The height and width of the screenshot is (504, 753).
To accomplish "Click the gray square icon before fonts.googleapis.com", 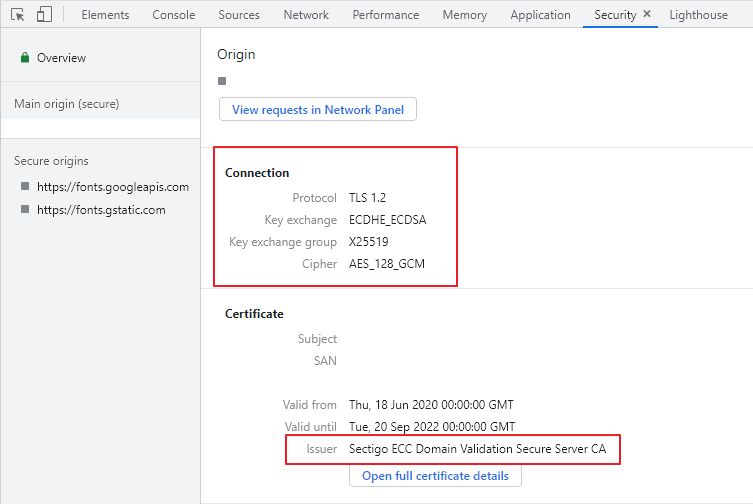I will pyautogui.click(x=25, y=187).
